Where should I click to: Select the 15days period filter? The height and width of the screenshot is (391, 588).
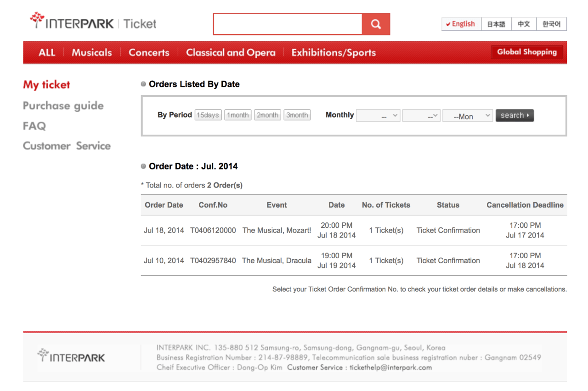(x=208, y=115)
